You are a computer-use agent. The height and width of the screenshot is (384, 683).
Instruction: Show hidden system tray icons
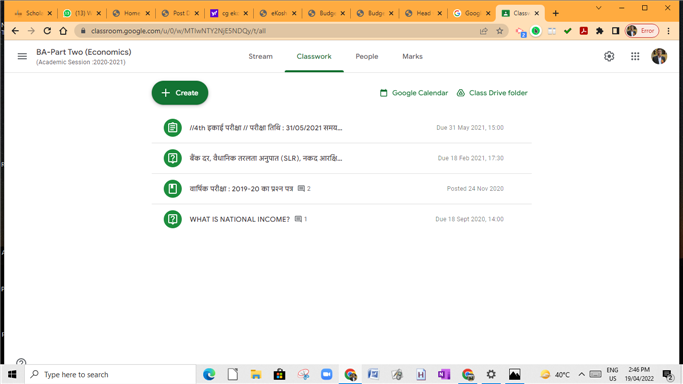coord(582,374)
